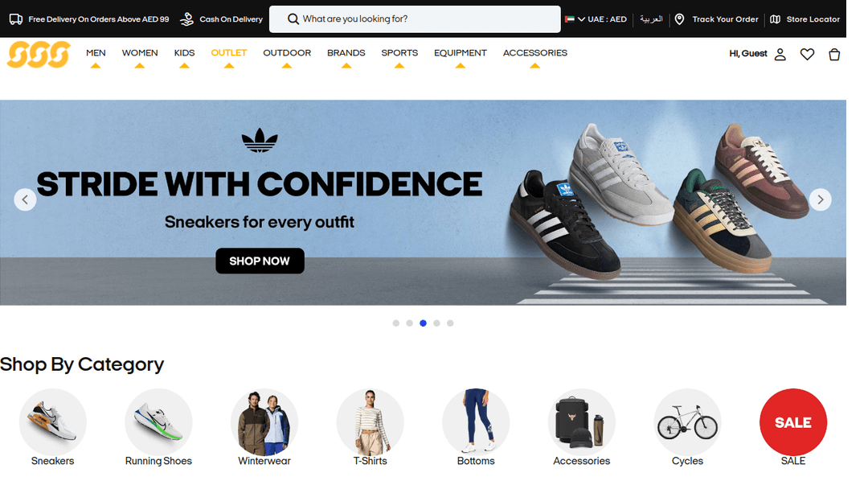Click the Track Your Order pin icon
Screen dimensions: 868x489
pyautogui.click(x=679, y=19)
